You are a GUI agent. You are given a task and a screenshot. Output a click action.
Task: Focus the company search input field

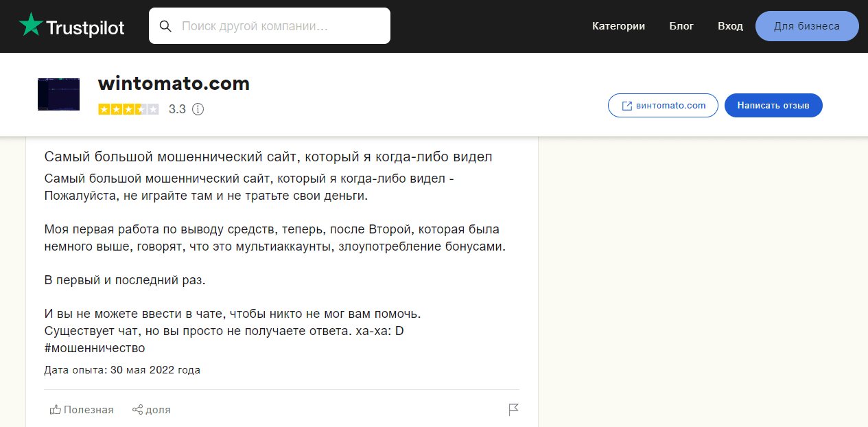tap(281, 26)
